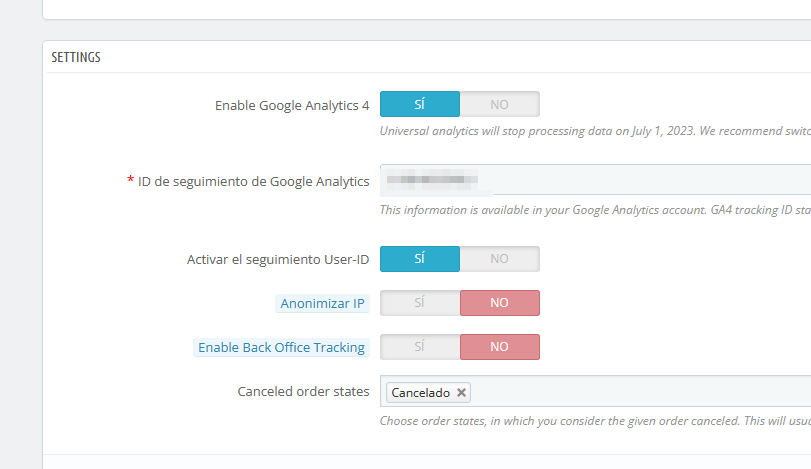This screenshot has height=469, width=811.
Task: Click NO on the Anonimizar IP switch
Action: (499, 303)
